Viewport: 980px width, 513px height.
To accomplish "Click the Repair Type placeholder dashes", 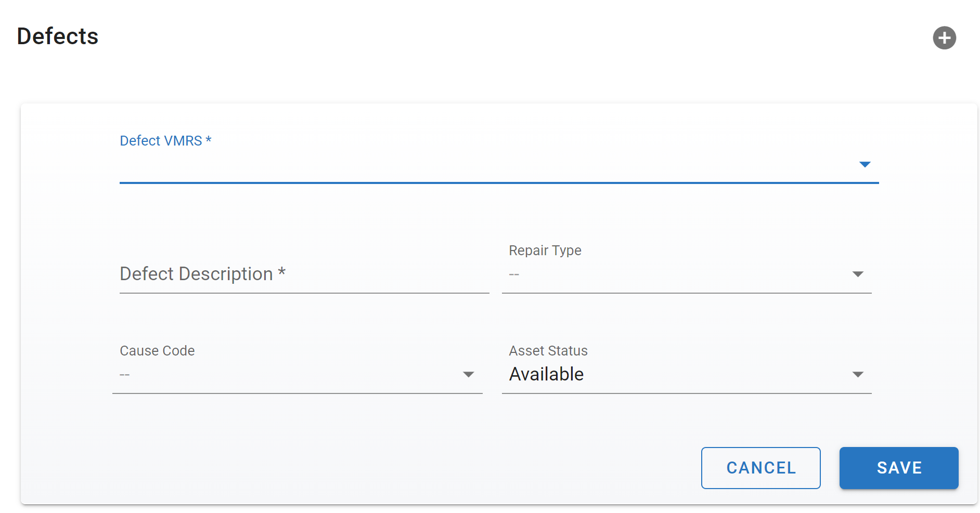I will (514, 274).
